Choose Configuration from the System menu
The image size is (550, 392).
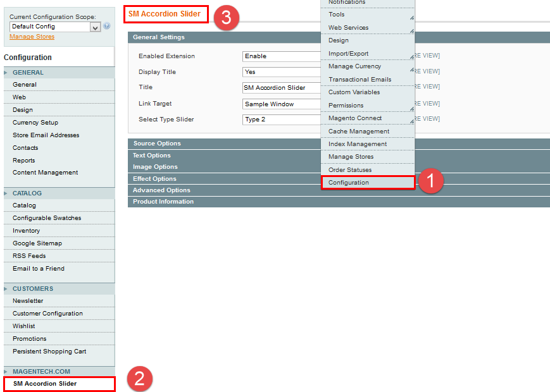coord(368,183)
